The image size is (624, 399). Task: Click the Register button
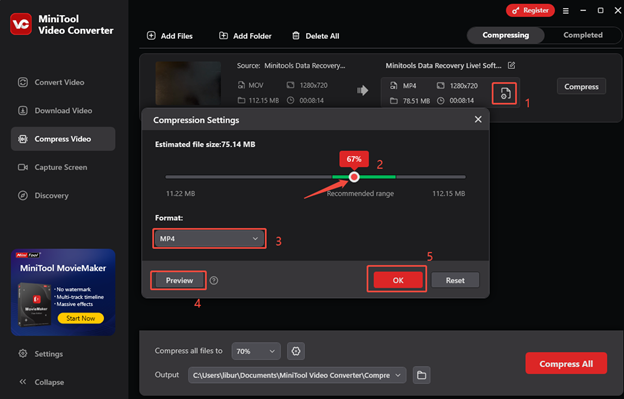[x=530, y=10]
